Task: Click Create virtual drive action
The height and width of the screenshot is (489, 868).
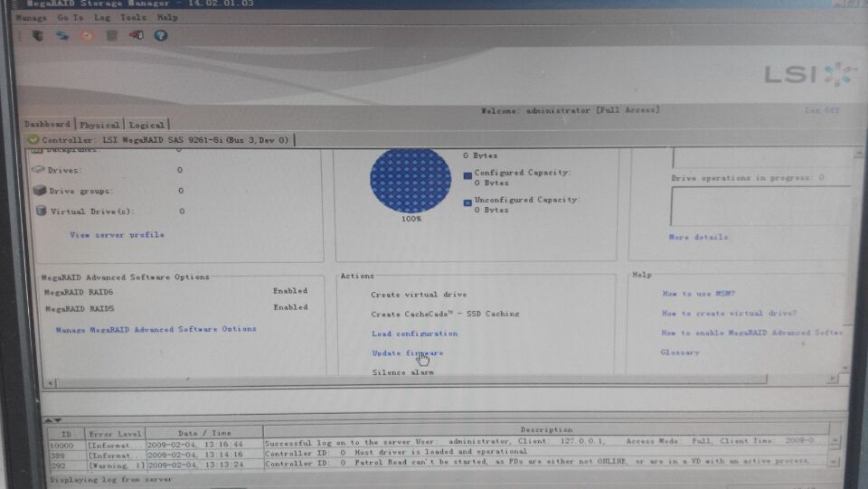Action: pos(419,295)
